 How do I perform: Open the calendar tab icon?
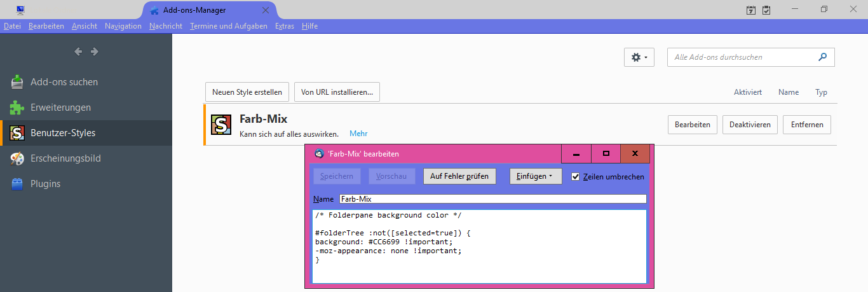click(751, 10)
